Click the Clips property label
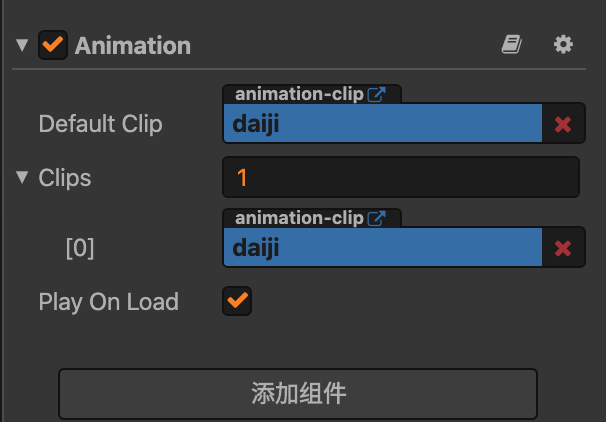 coord(65,178)
